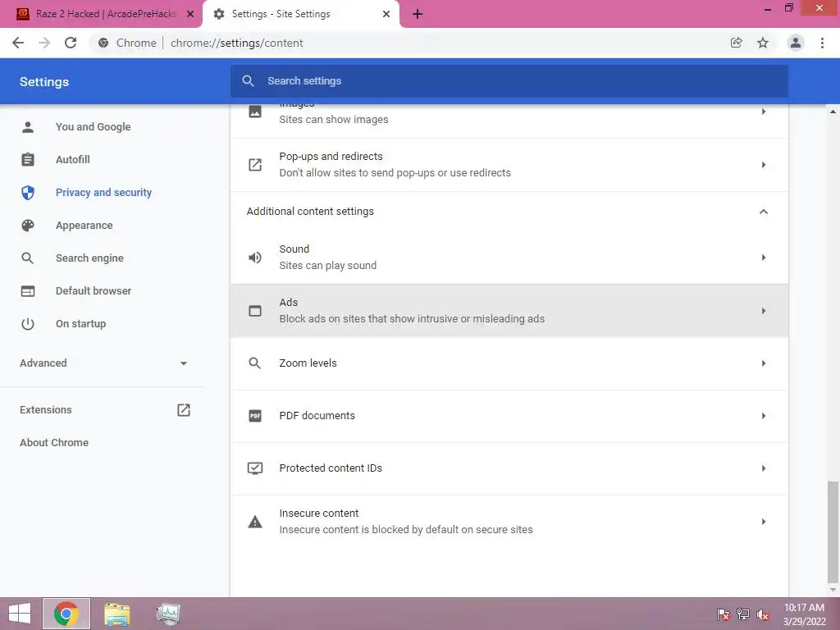
Task: Open the Chrome three-dot menu
Action: pos(822,43)
